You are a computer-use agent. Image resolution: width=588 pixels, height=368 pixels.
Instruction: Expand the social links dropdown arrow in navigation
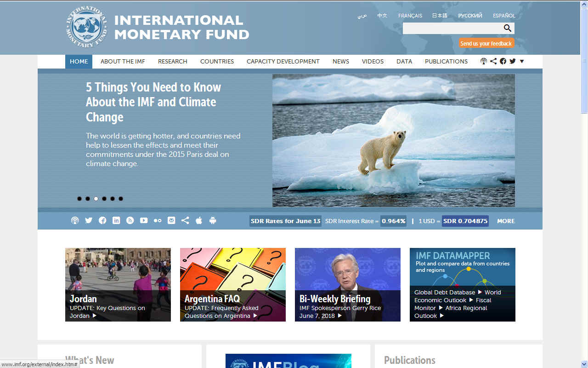click(522, 61)
